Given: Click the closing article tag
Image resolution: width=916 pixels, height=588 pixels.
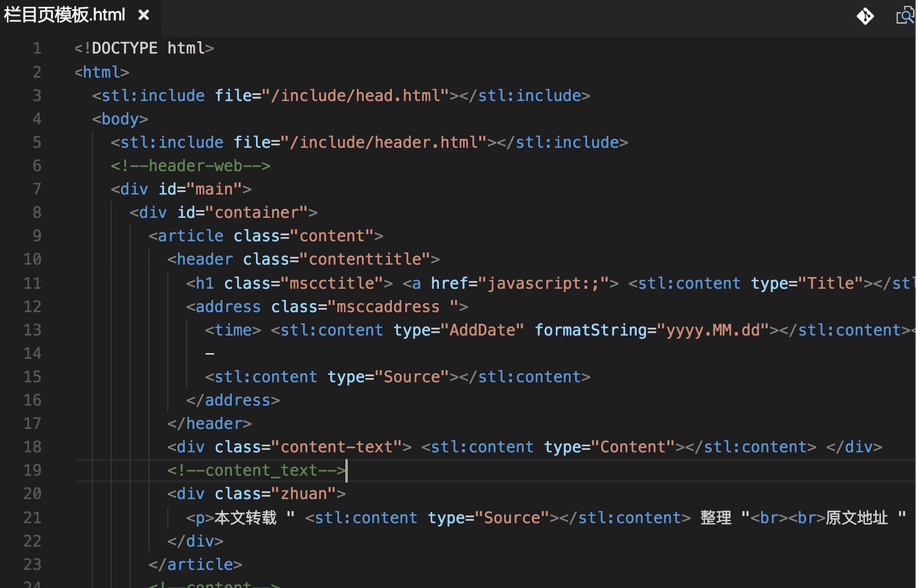Looking at the screenshot, I should [195, 565].
